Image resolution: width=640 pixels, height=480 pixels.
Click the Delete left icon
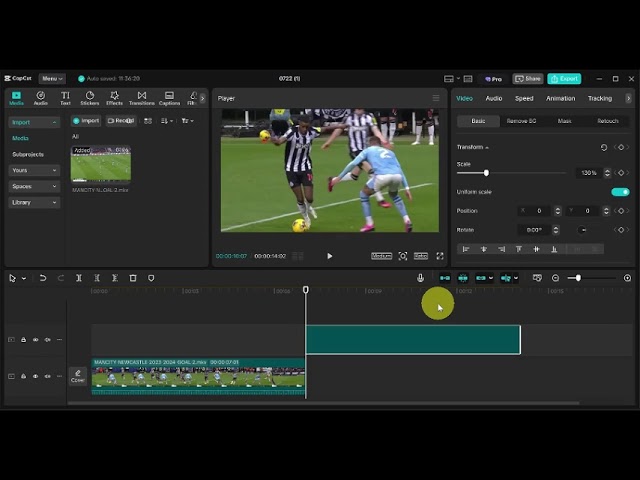97,278
